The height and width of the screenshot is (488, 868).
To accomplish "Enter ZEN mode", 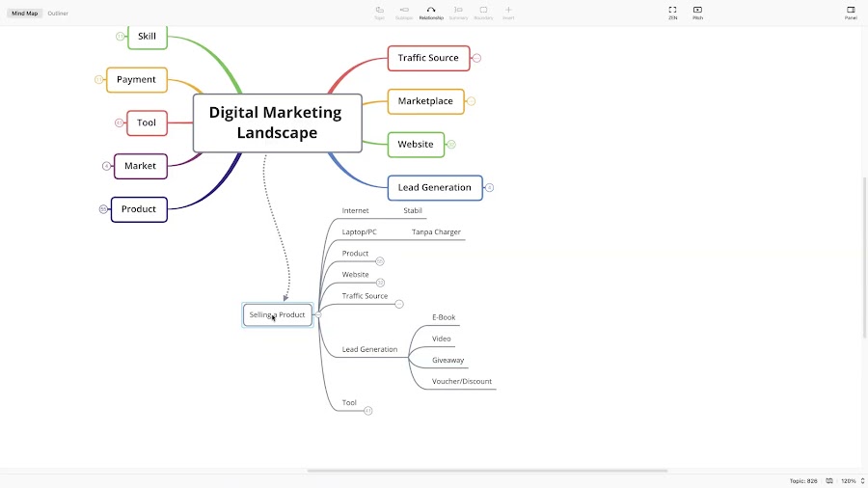I will pyautogui.click(x=672, y=13).
